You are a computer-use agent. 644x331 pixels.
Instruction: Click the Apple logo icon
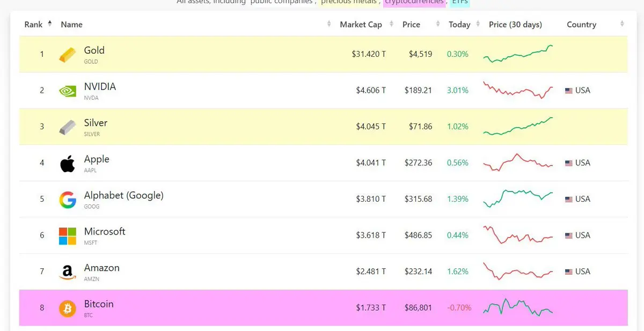click(68, 163)
